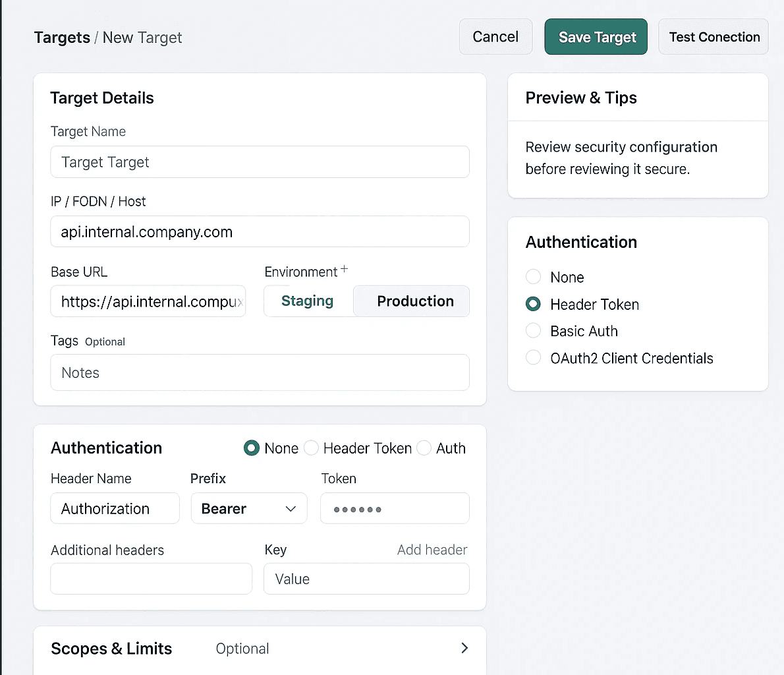Choose the Basic Auth radio option
The height and width of the screenshot is (675, 784).
534,331
